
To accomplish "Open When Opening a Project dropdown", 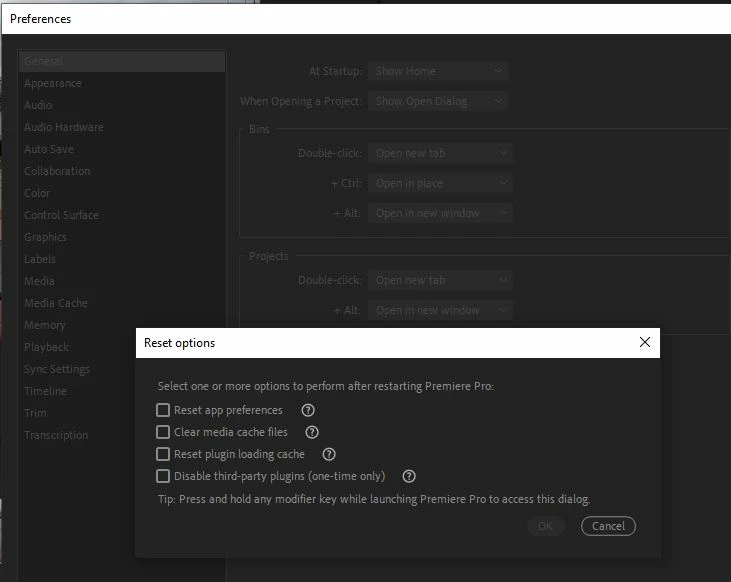I will pyautogui.click(x=438, y=101).
